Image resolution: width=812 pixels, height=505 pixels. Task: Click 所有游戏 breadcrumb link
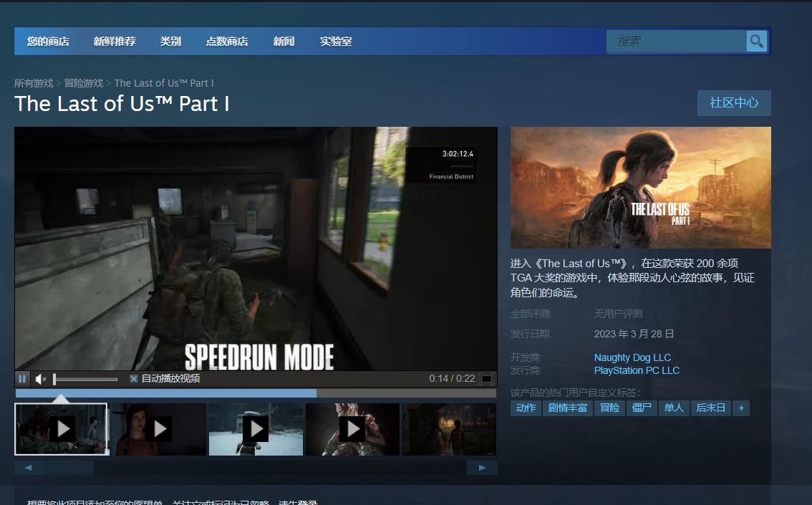point(34,83)
